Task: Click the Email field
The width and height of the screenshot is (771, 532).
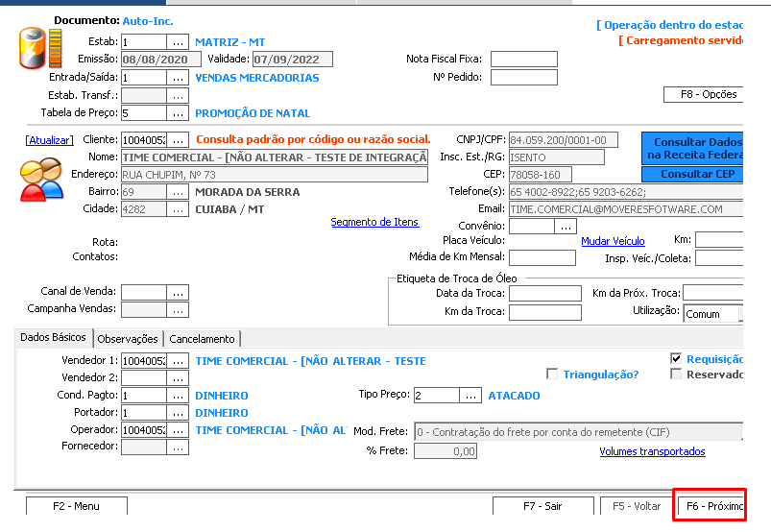Action: pos(626,209)
